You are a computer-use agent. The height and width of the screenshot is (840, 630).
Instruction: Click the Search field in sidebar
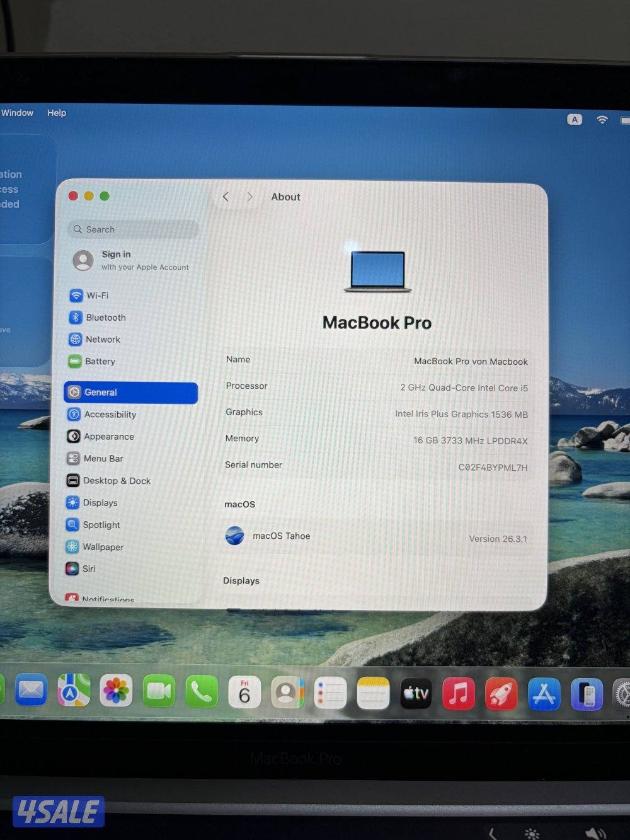(x=134, y=229)
